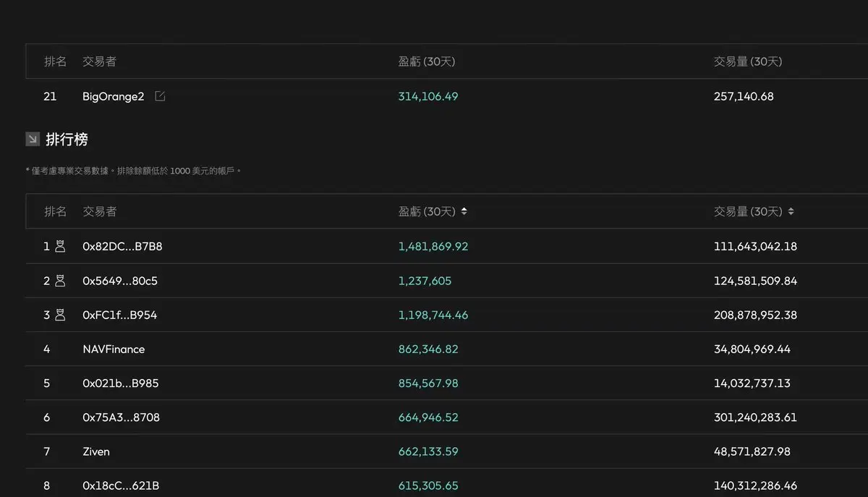
Task: Open NAVFinance trader page
Action: (114, 349)
